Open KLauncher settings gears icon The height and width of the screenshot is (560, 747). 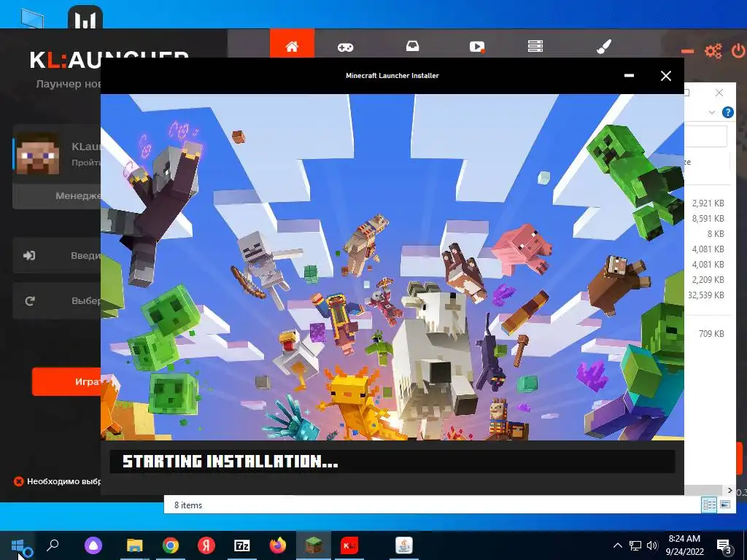713,50
